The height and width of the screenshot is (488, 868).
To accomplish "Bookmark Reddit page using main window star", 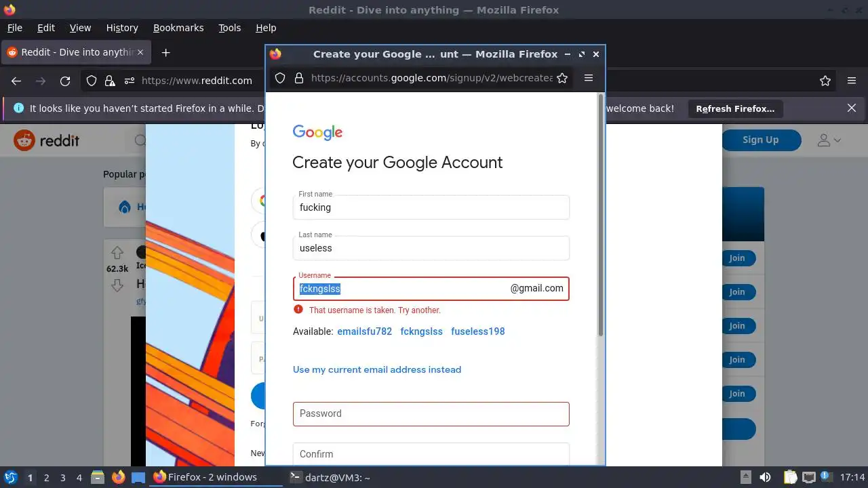I will tap(825, 81).
